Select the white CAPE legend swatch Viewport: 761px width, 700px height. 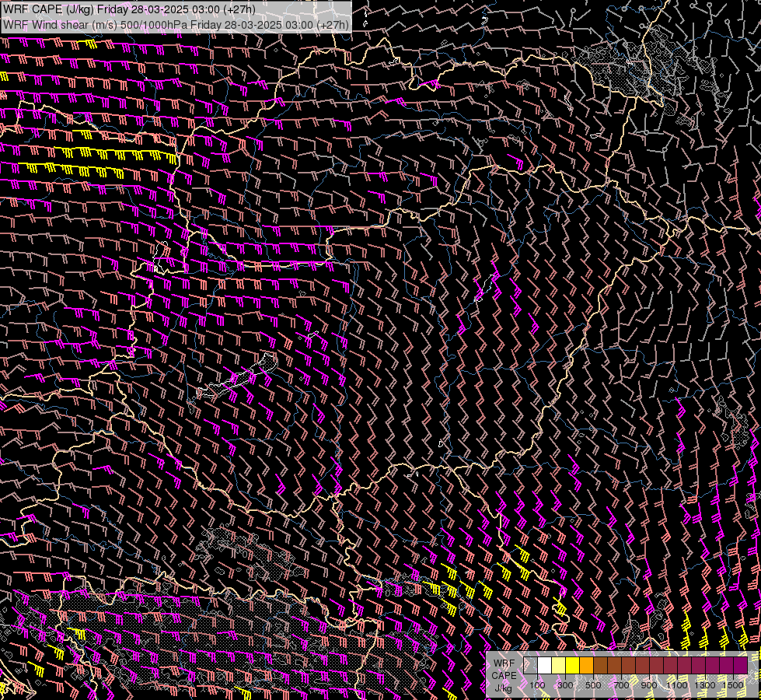[545, 666]
